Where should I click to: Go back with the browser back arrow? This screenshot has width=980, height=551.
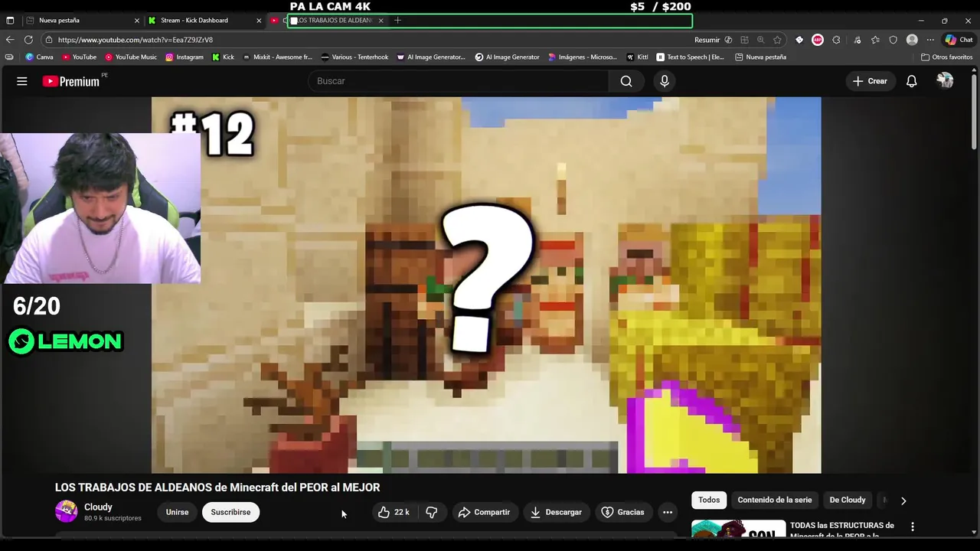click(10, 40)
